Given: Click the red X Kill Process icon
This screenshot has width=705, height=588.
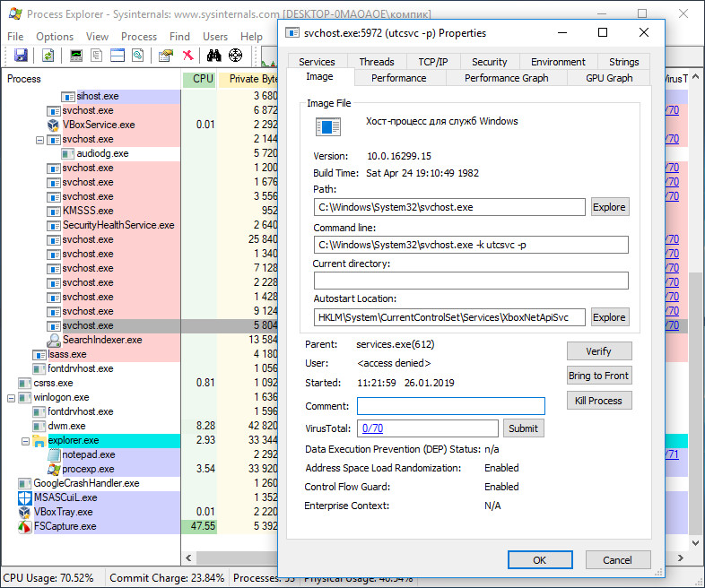Looking at the screenshot, I should tap(188, 56).
